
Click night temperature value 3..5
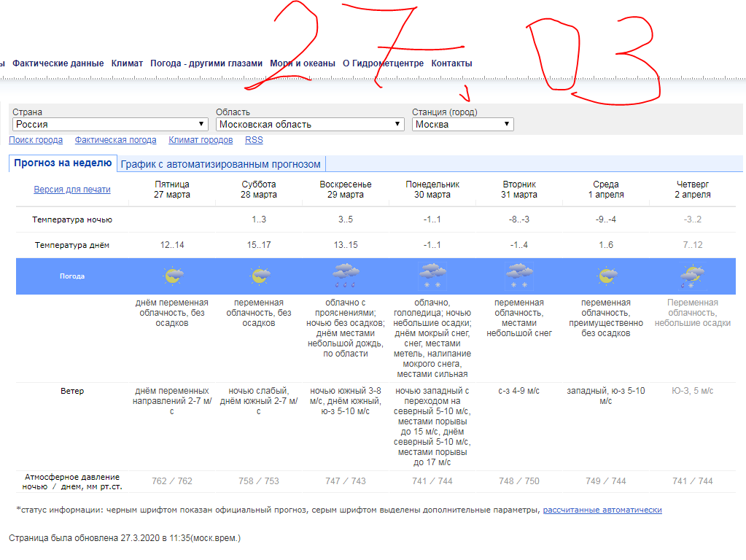pos(346,219)
